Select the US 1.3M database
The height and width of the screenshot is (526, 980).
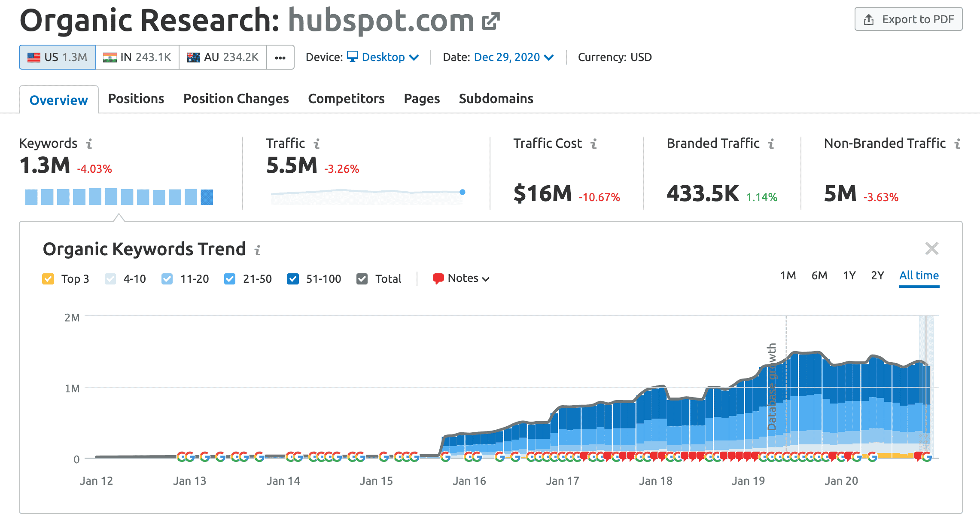pyautogui.click(x=58, y=57)
